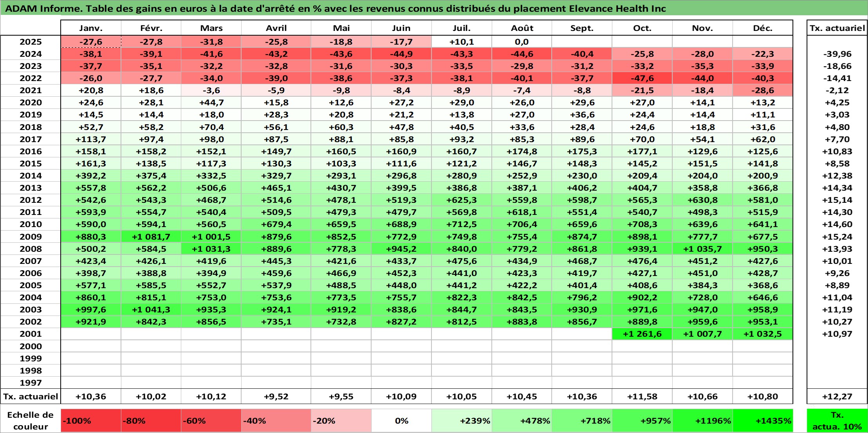The image size is (868, 433).
Task: Click the Tx. actuariel column header at right
Action: click(x=837, y=28)
